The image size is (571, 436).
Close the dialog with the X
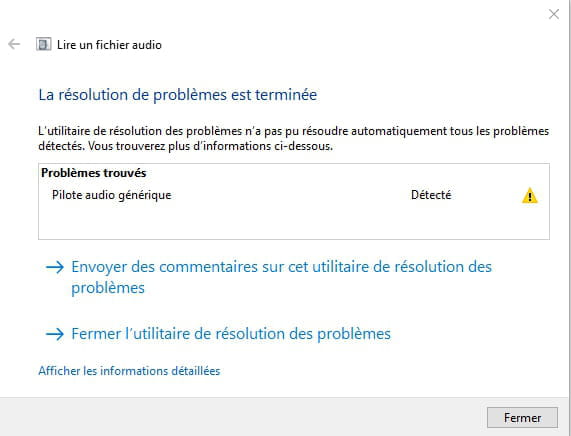point(554,14)
